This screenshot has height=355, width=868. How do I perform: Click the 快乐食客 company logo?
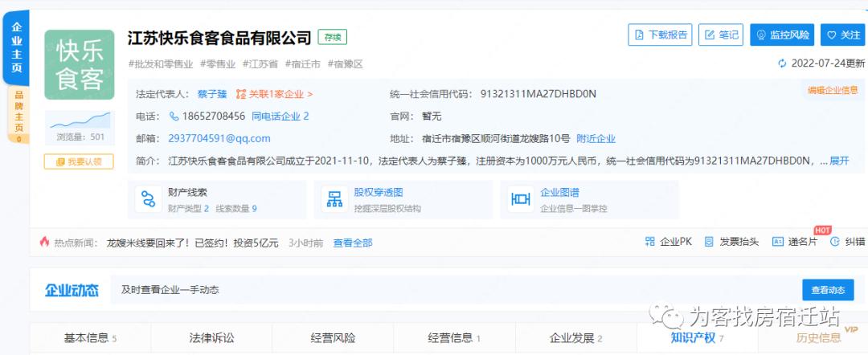[x=79, y=65]
